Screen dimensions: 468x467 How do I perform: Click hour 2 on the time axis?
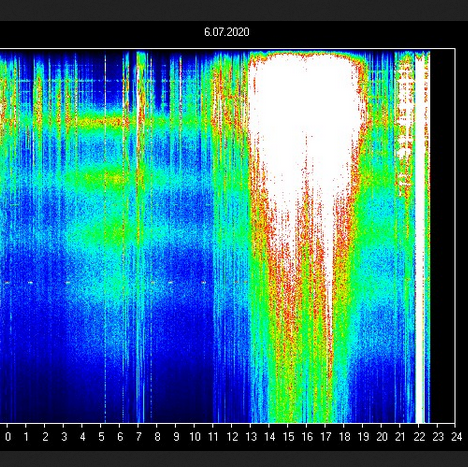pos(45,436)
